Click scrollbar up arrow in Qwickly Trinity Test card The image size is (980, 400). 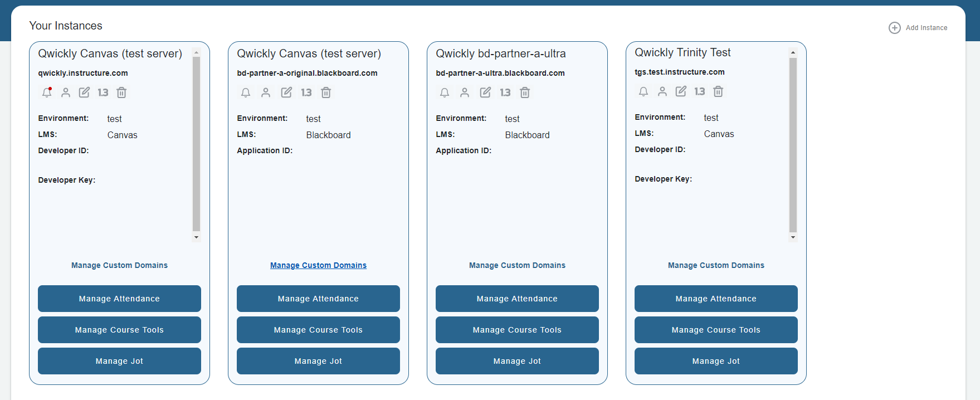(793, 52)
